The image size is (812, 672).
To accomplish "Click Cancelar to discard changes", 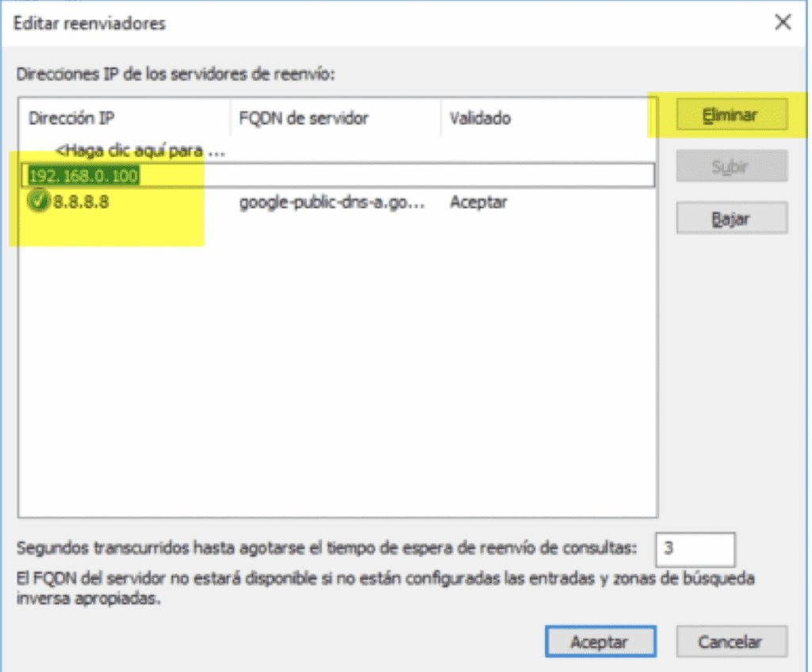I will [x=730, y=641].
